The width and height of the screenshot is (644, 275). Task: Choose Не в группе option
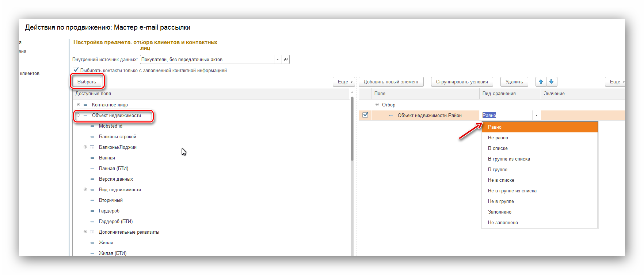click(x=540, y=201)
